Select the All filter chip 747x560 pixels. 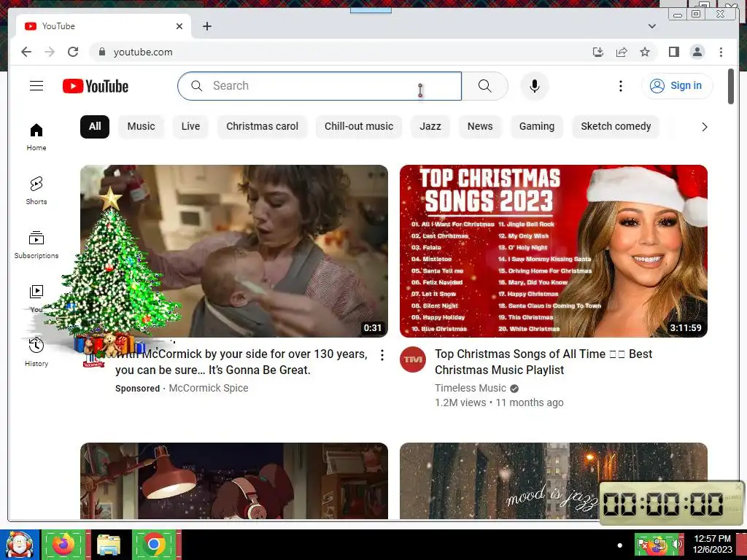95,127
